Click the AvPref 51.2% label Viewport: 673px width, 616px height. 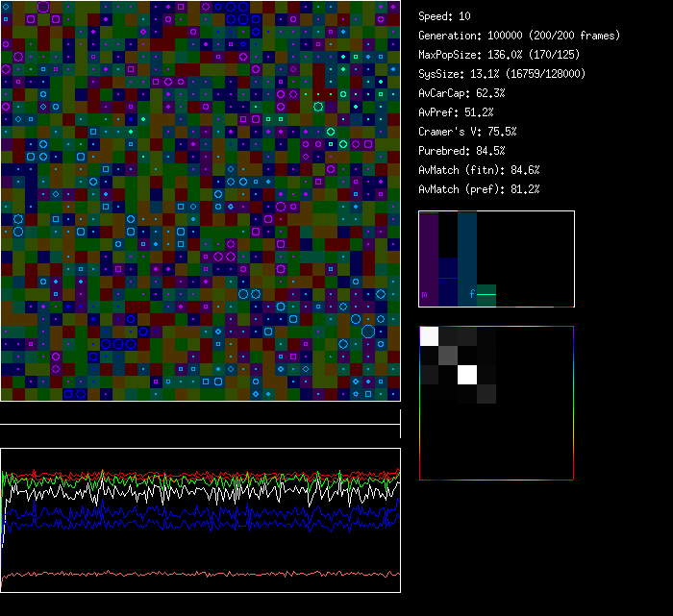456,112
